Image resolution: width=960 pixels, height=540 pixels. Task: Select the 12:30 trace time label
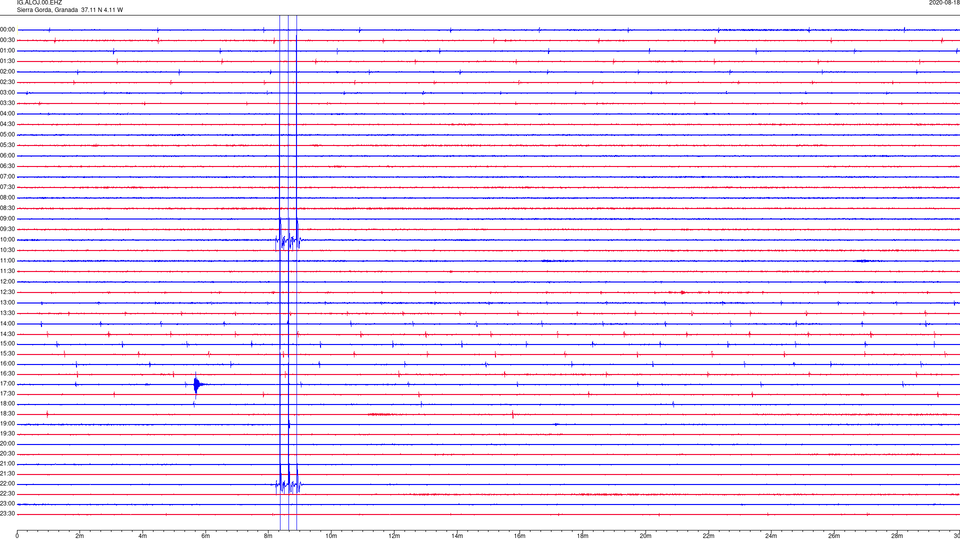[x=7, y=292]
